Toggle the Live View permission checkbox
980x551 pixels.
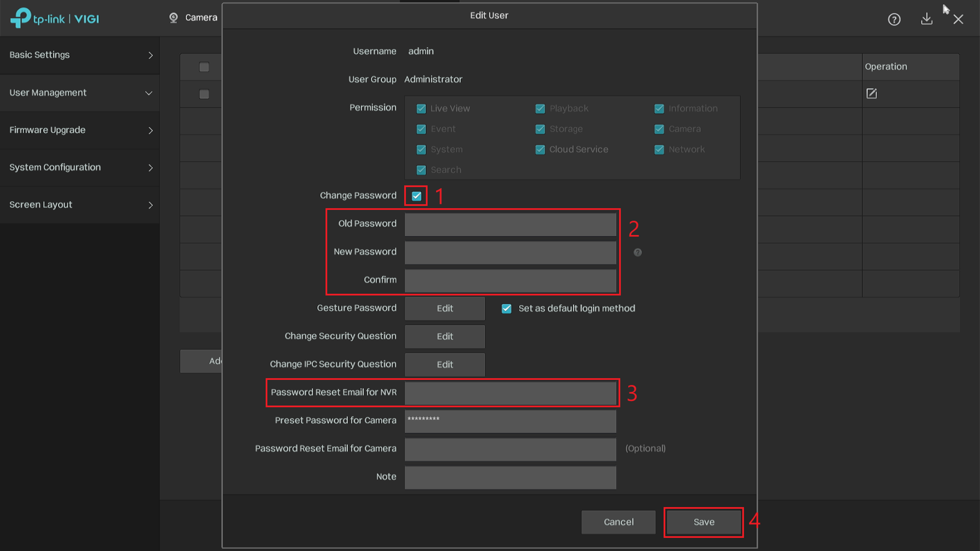[x=421, y=108]
